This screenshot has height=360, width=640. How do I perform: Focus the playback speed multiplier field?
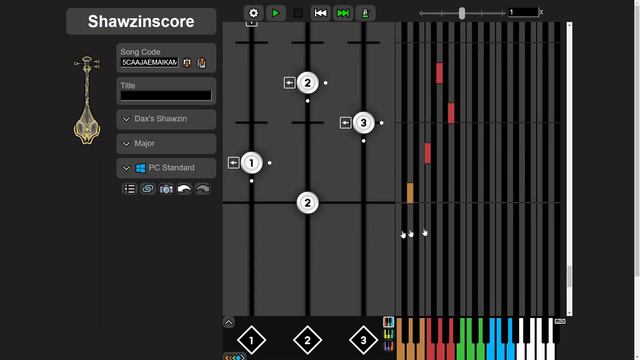(x=523, y=12)
